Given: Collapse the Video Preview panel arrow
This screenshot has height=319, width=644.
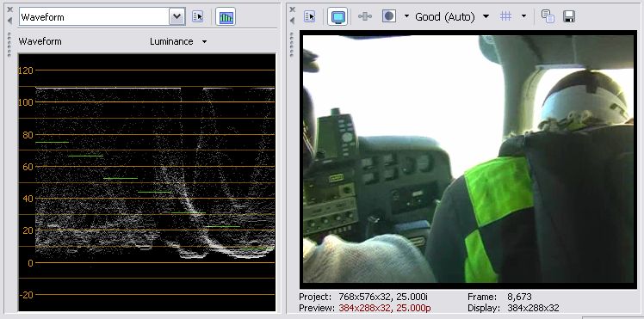Looking at the screenshot, I should [x=292, y=21].
